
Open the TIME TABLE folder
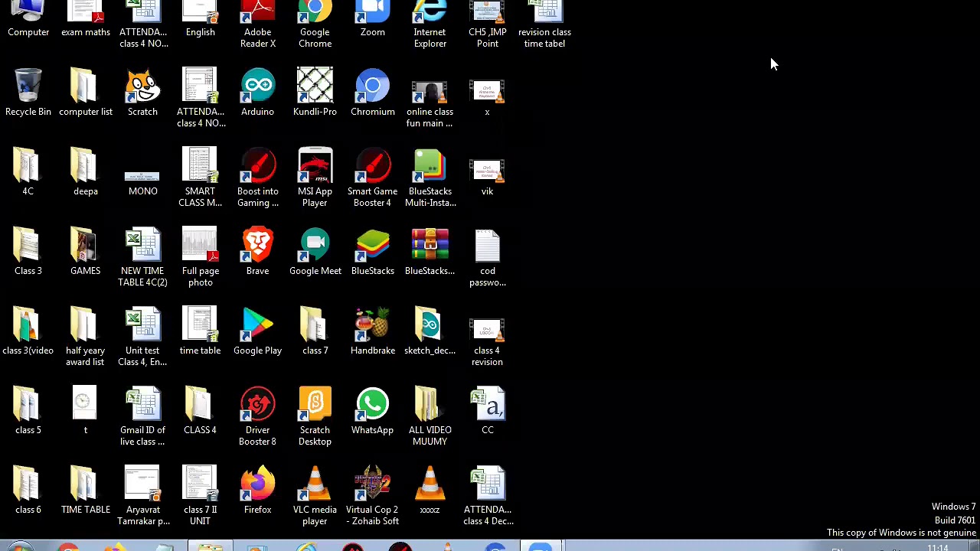(85, 491)
